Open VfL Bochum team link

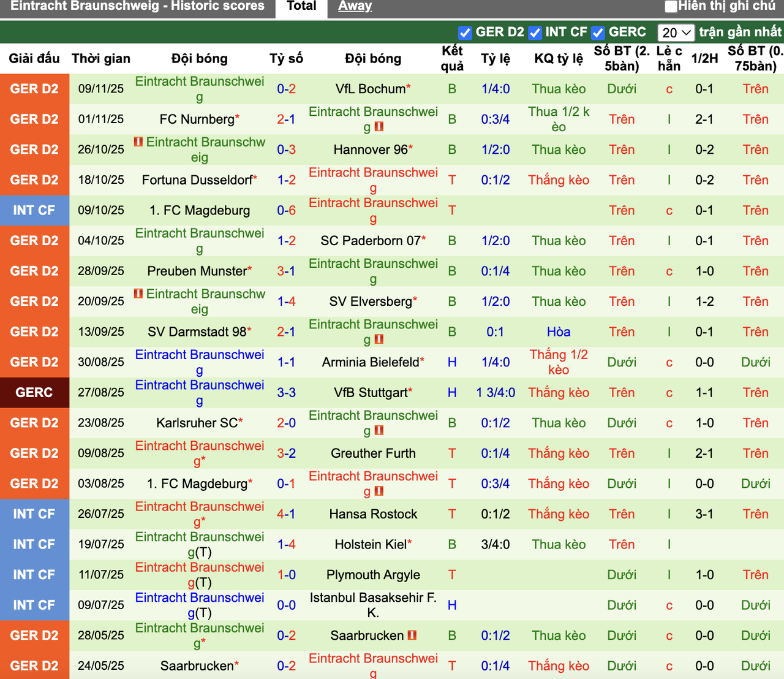(371, 89)
